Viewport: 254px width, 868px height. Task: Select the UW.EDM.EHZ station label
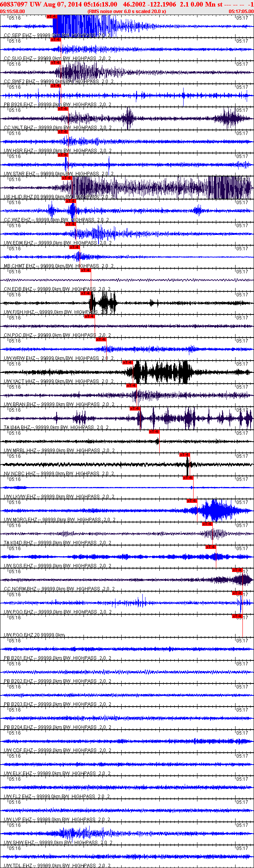57,243
